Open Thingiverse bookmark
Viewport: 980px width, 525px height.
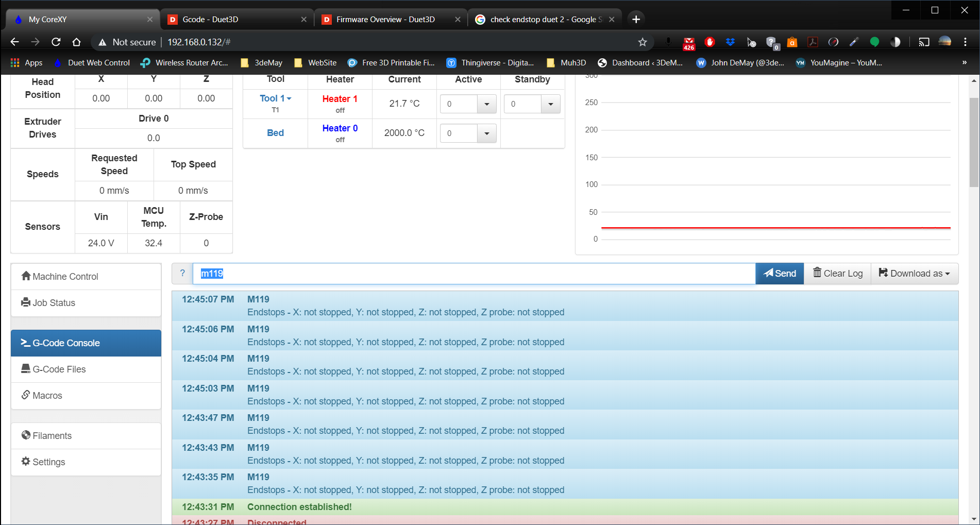coord(491,63)
